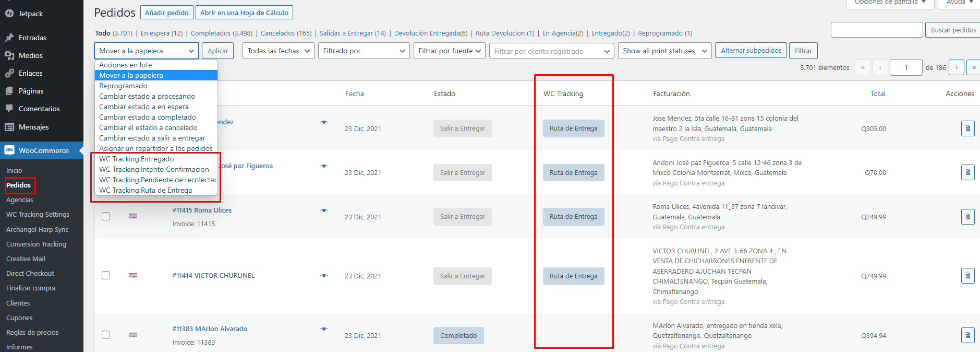This screenshot has height=352, width=980.
Task: Open Comentarios comment bubble icon
Action: [x=9, y=109]
